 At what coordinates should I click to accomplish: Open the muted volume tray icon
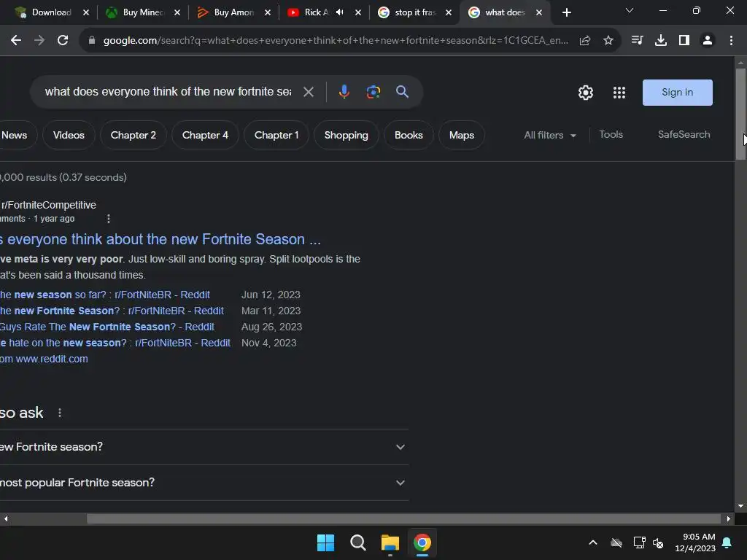(658, 542)
